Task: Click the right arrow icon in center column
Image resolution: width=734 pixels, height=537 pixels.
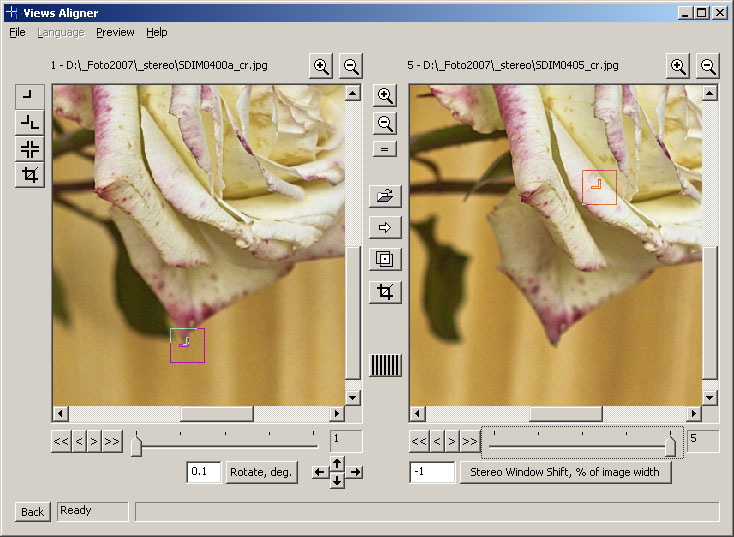Action: pos(384,228)
